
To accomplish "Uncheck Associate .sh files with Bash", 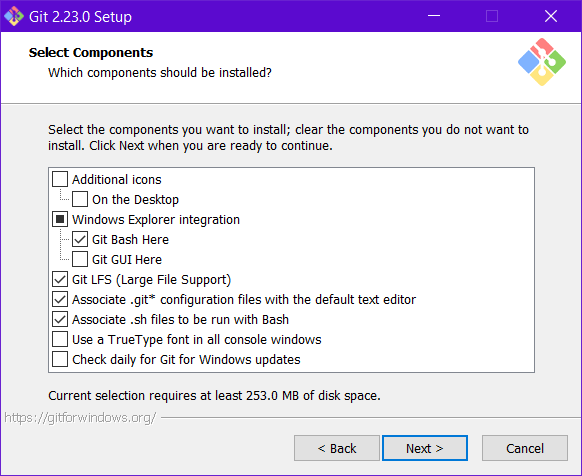I will [x=60, y=319].
